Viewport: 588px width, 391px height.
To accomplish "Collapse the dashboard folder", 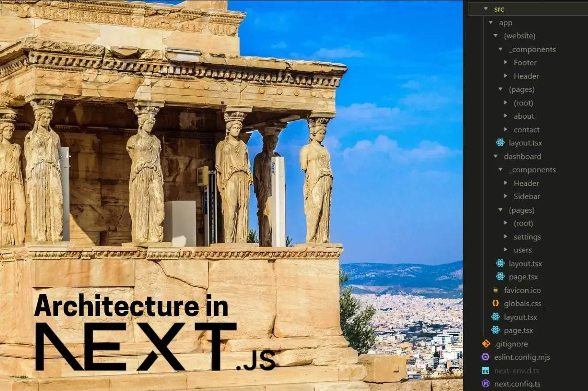I will [495, 156].
